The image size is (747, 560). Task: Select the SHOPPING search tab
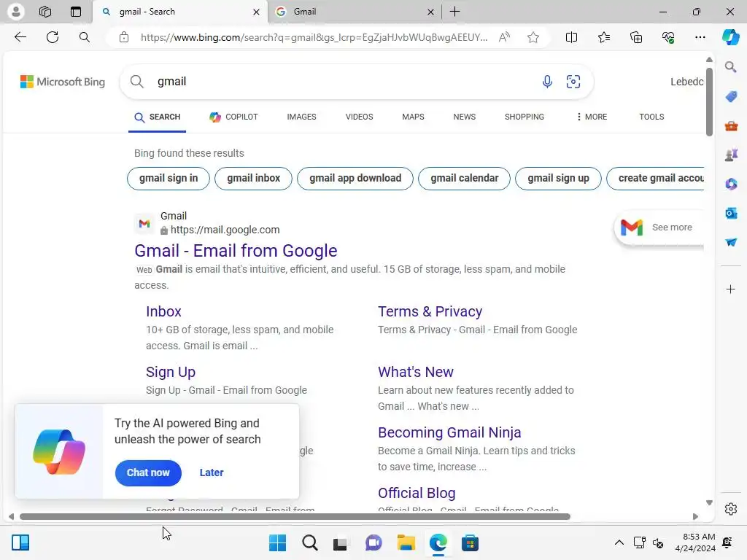coord(524,117)
